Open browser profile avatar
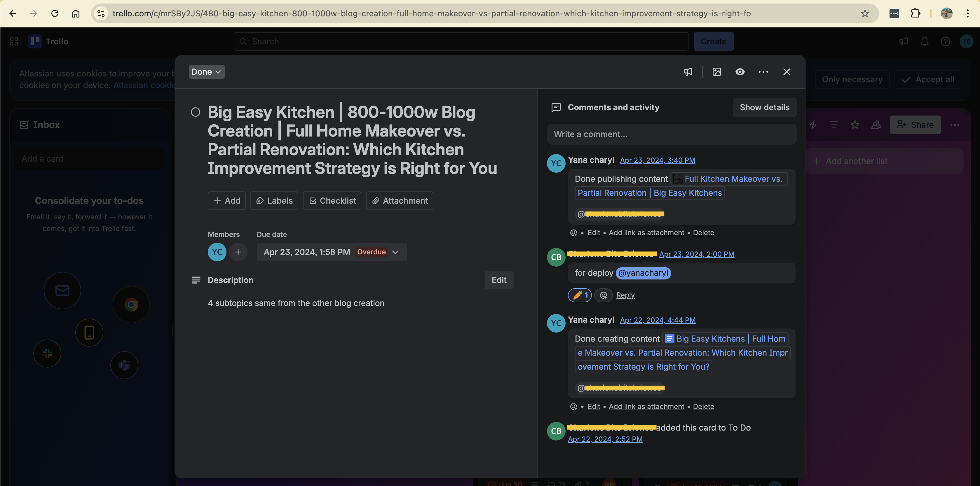This screenshot has height=486, width=980. coord(946,13)
